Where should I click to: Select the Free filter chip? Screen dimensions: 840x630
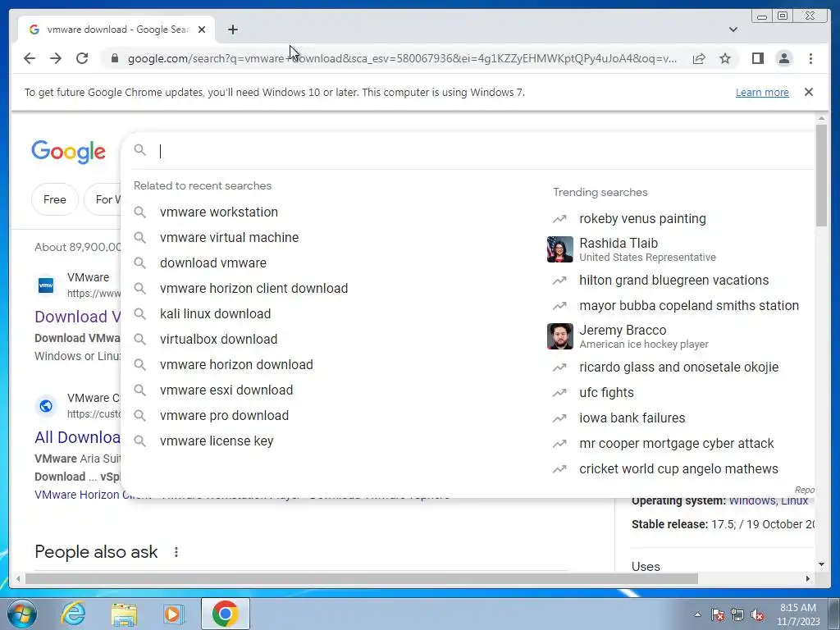pyautogui.click(x=55, y=199)
